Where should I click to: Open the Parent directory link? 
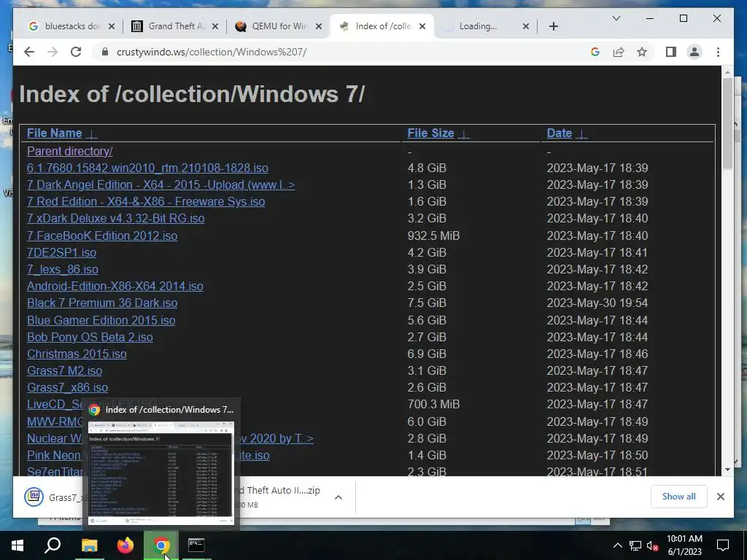[x=69, y=151]
